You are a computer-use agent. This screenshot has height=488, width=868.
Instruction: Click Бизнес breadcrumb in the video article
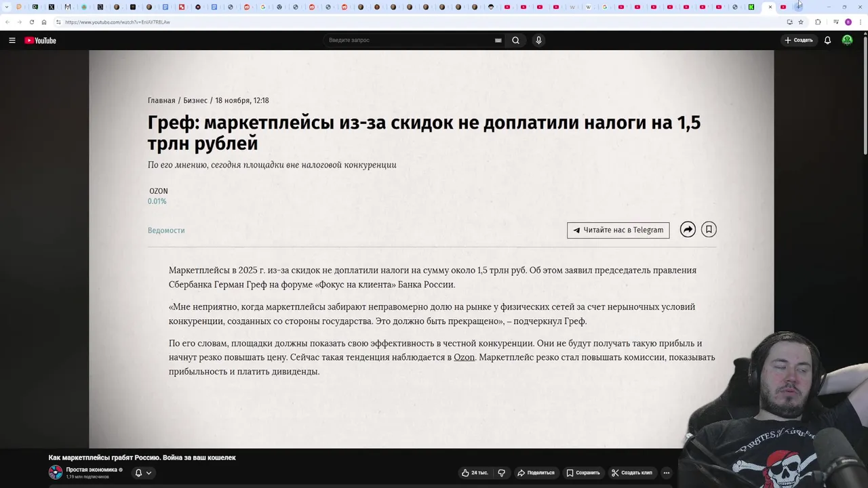[195, 100]
